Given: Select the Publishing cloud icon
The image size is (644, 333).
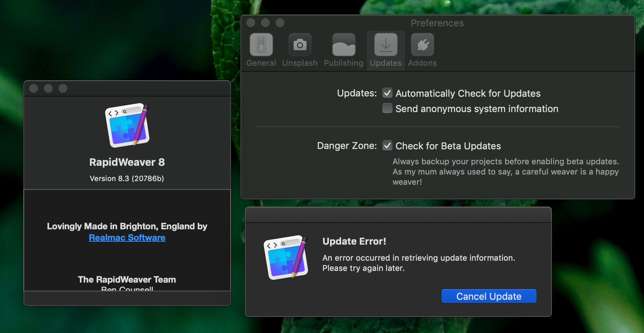Looking at the screenshot, I should 344,45.
